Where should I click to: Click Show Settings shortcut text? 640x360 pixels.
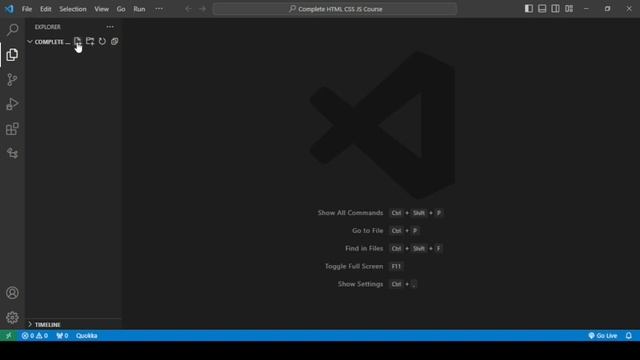[x=360, y=284]
